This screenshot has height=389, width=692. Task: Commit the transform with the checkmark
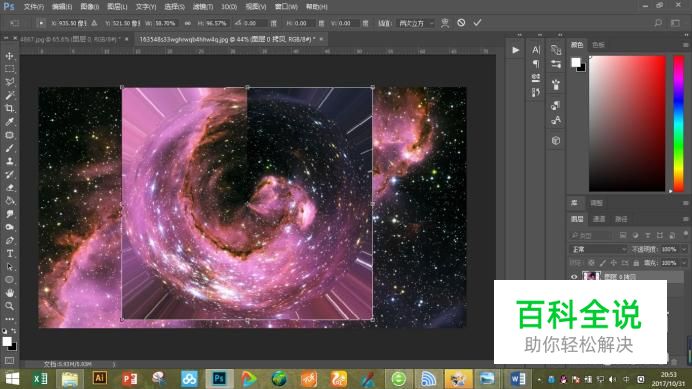(478, 23)
